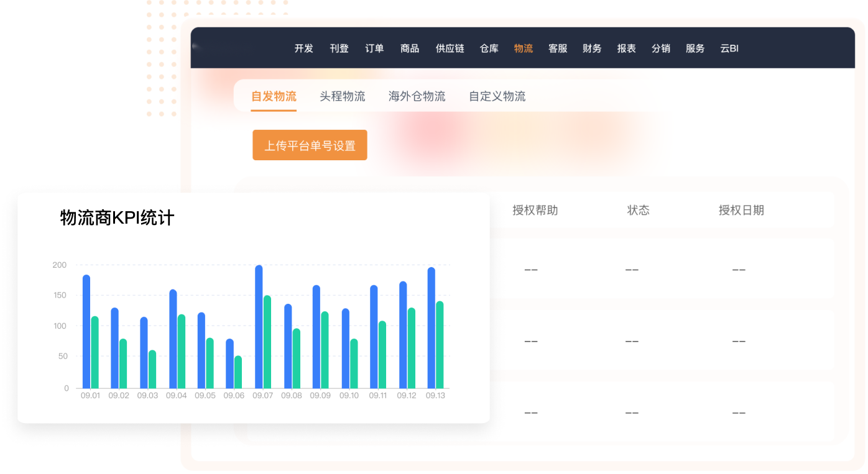This screenshot has width=868, height=474.
Task: Open the 开发 menu in top navigation
Action: [303, 48]
